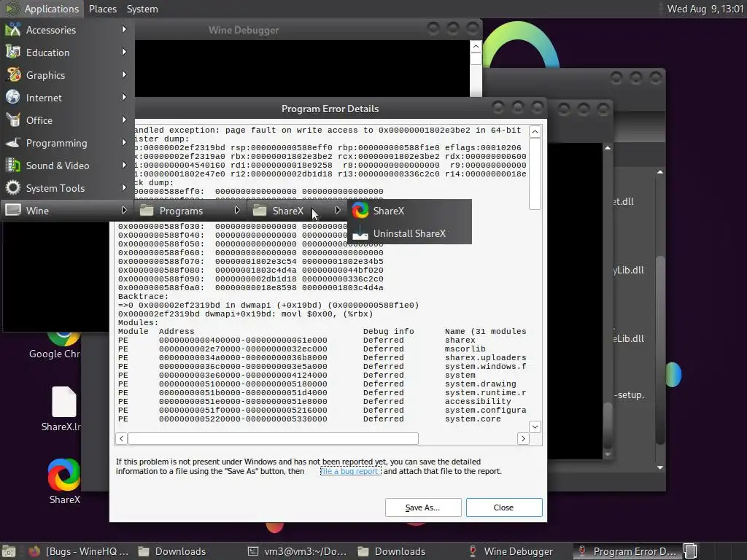Open the ShareX desktop shortcut icon

coord(64,474)
